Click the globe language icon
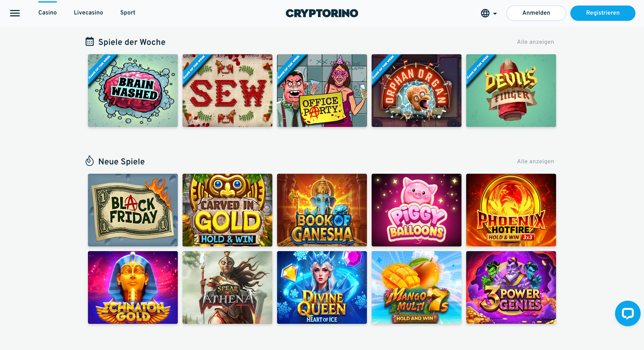Viewport: 644px width, 350px height. (485, 13)
